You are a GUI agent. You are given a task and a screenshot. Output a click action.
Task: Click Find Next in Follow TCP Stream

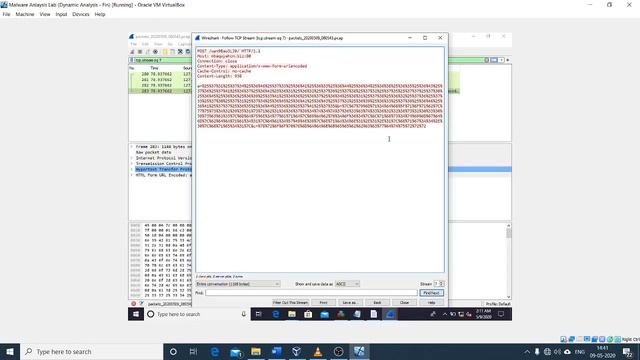431,293
